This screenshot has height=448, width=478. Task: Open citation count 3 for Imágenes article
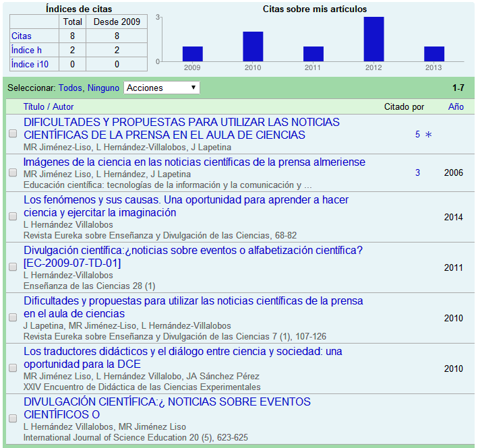[x=417, y=173]
